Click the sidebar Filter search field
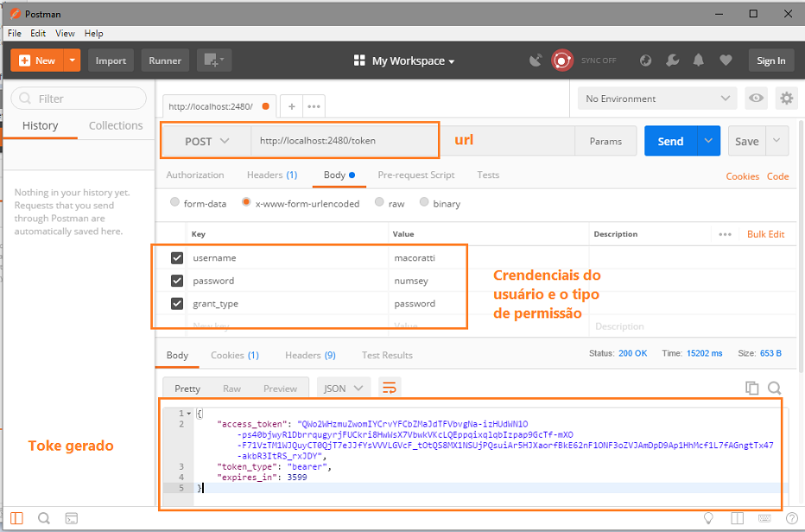The width and height of the screenshot is (805, 532). [x=79, y=98]
